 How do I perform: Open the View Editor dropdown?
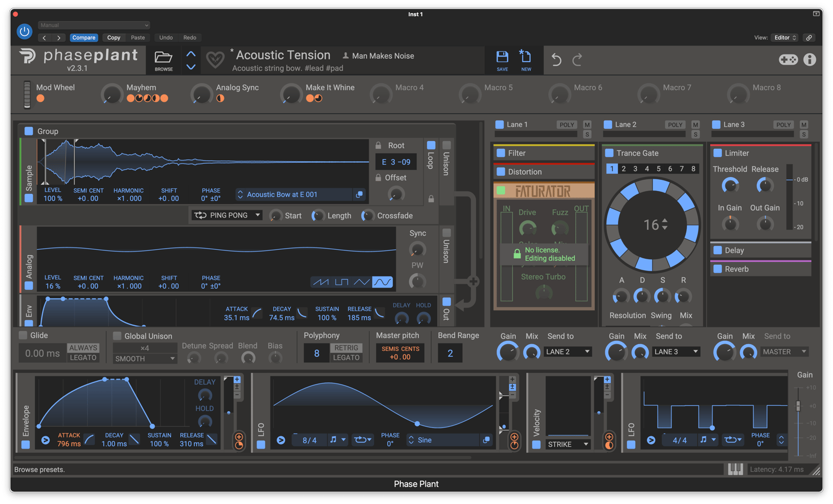[x=785, y=38]
